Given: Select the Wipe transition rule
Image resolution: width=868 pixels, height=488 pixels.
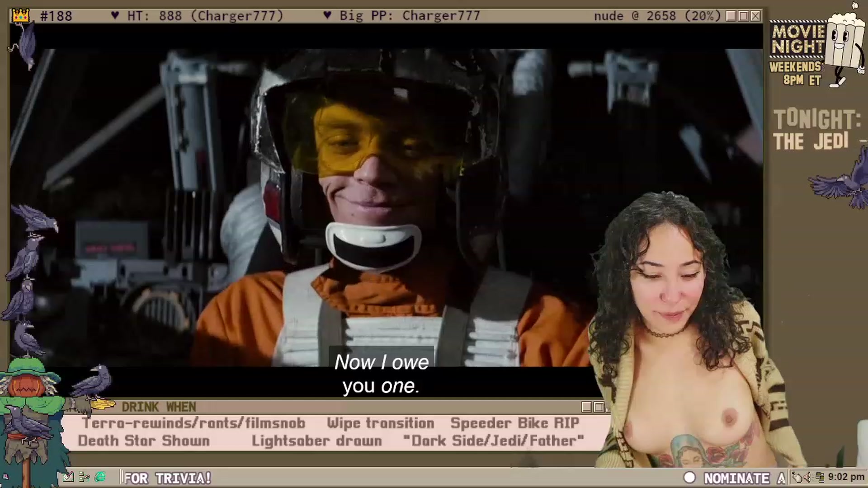Looking at the screenshot, I should tap(381, 423).
